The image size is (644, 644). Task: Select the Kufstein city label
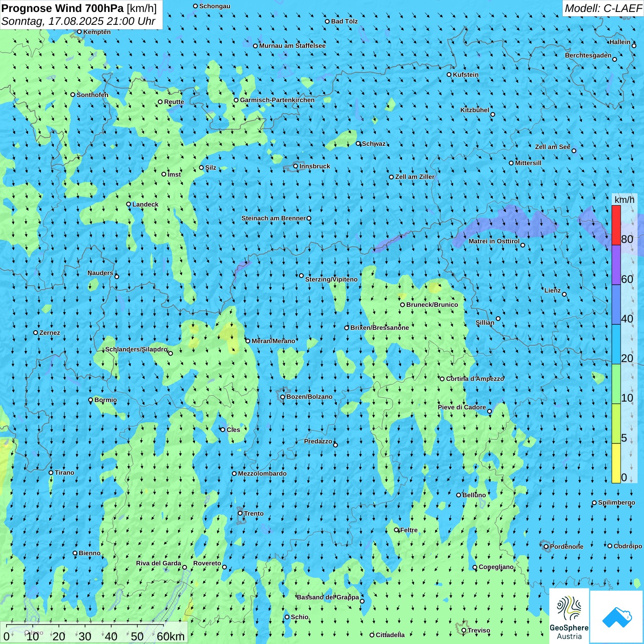pos(466,75)
